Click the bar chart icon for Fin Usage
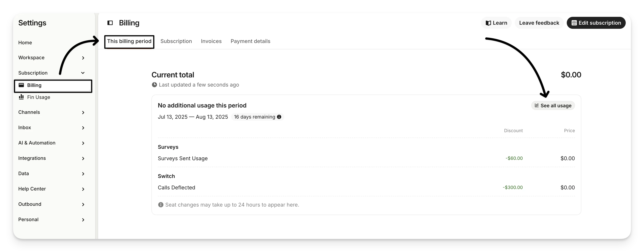 pyautogui.click(x=21, y=97)
